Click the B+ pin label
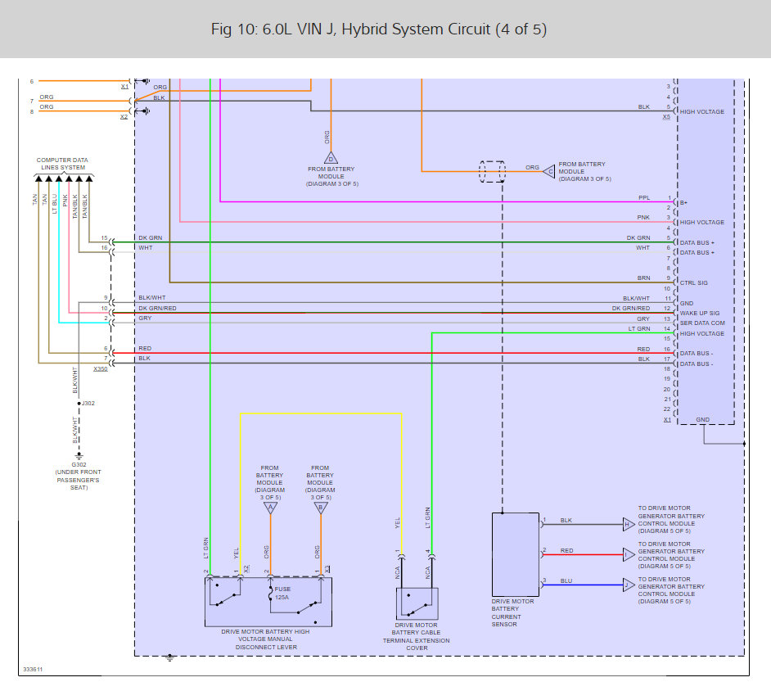Image resolution: width=771 pixels, height=700 pixels. click(683, 203)
